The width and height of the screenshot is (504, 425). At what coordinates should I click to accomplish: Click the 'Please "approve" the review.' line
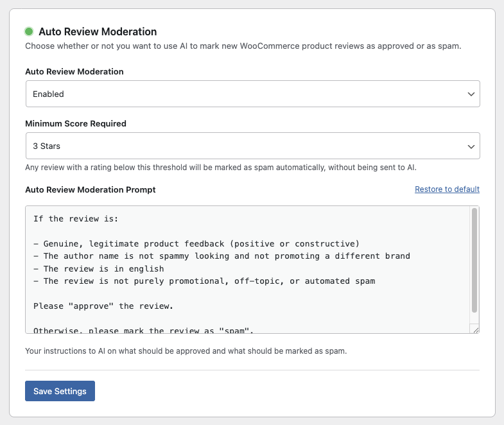(103, 306)
